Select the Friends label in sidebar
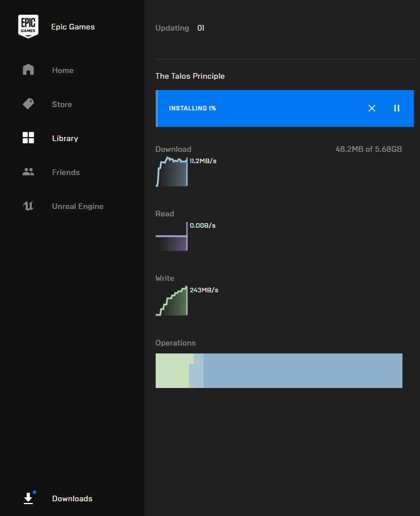This screenshot has height=516, width=420. click(66, 172)
